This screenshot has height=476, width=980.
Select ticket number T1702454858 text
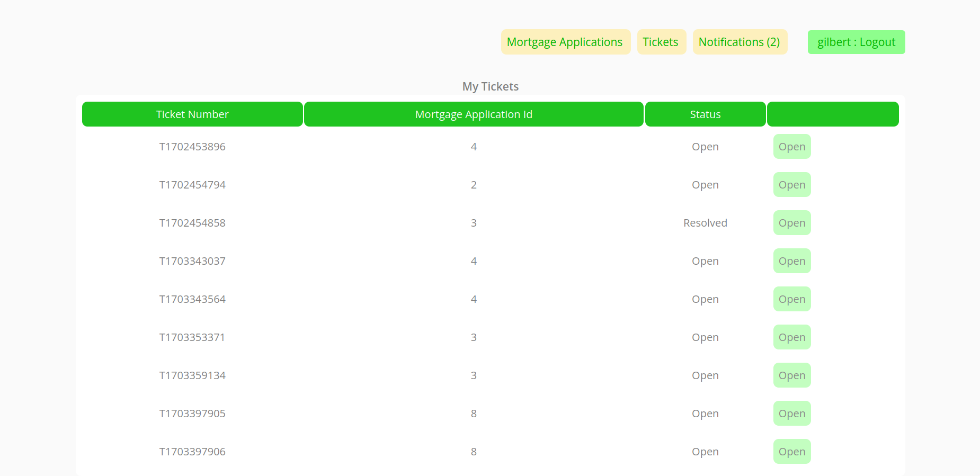192,223
